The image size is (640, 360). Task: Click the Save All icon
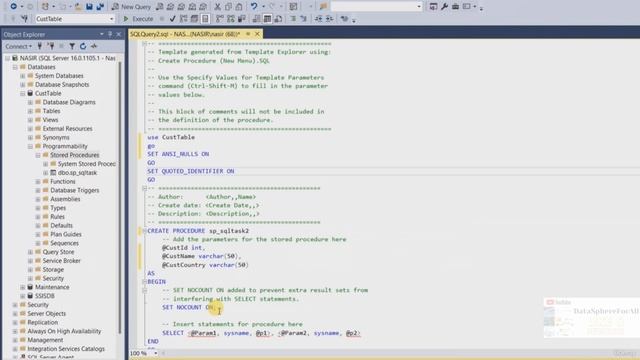[100, 7]
